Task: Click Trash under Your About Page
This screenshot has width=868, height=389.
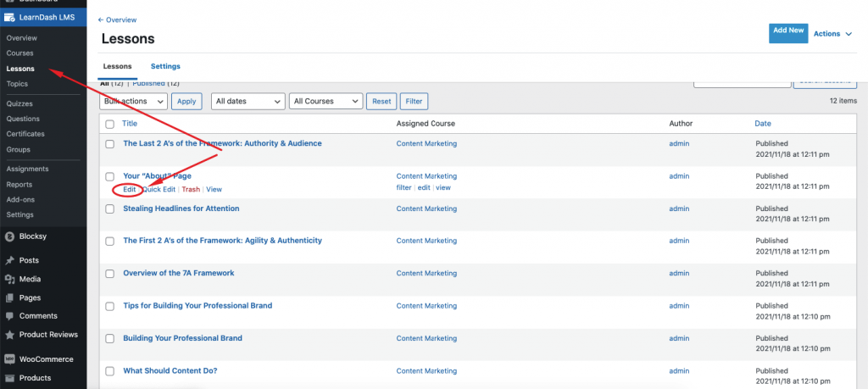Action: pos(191,189)
